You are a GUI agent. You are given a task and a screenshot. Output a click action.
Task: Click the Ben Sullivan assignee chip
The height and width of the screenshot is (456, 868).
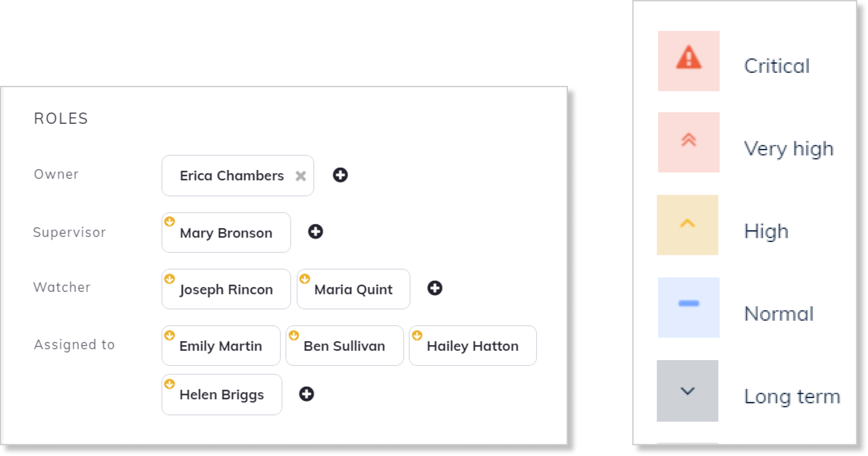(344, 345)
